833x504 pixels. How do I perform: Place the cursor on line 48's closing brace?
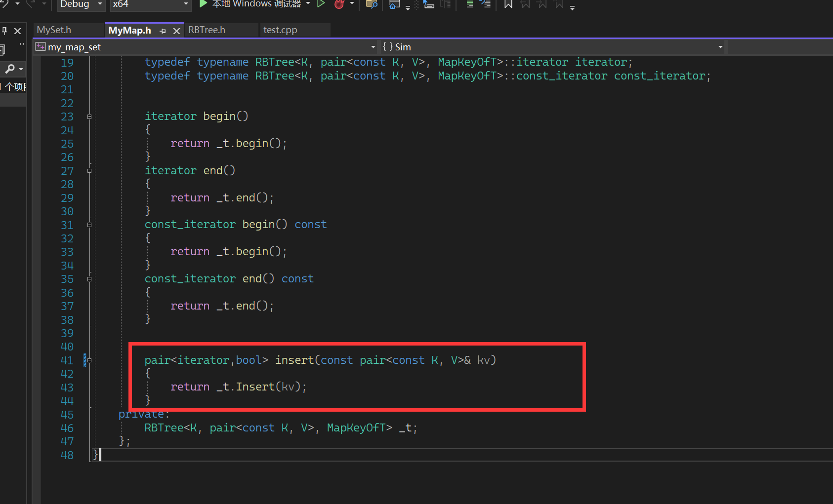click(x=95, y=455)
